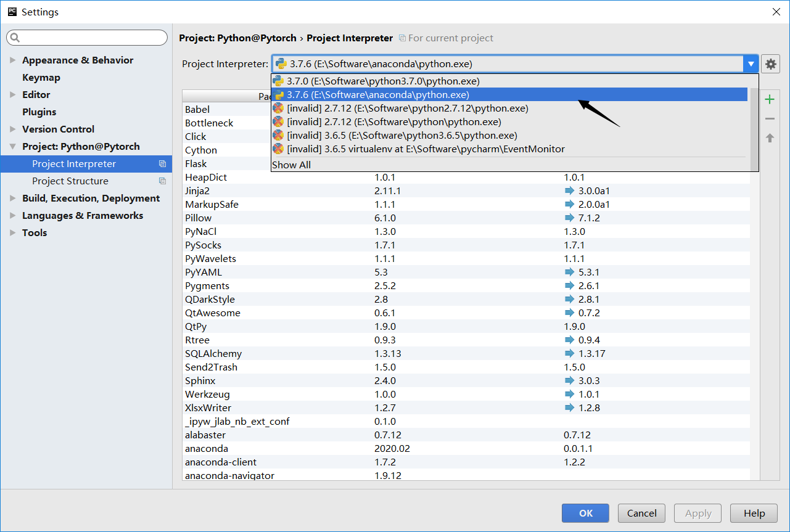This screenshot has width=790, height=532.
Task: Click the copy icon beside Project Interpreter item
Action: pos(162,164)
